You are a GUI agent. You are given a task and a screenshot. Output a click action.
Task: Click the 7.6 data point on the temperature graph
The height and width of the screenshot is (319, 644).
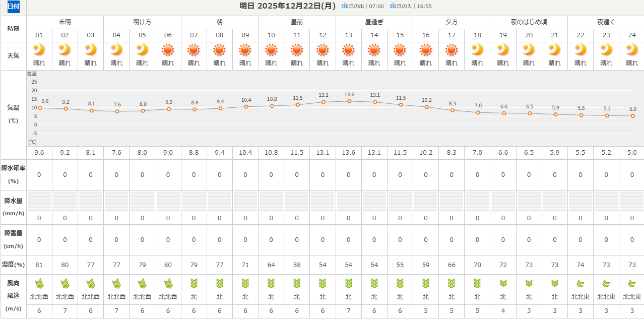click(x=117, y=111)
